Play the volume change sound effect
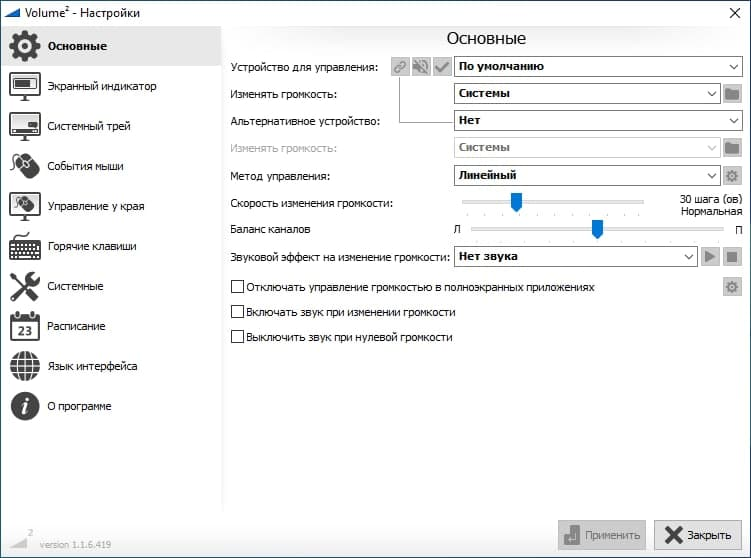Viewport: 751px width, 558px height. tap(710, 257)
